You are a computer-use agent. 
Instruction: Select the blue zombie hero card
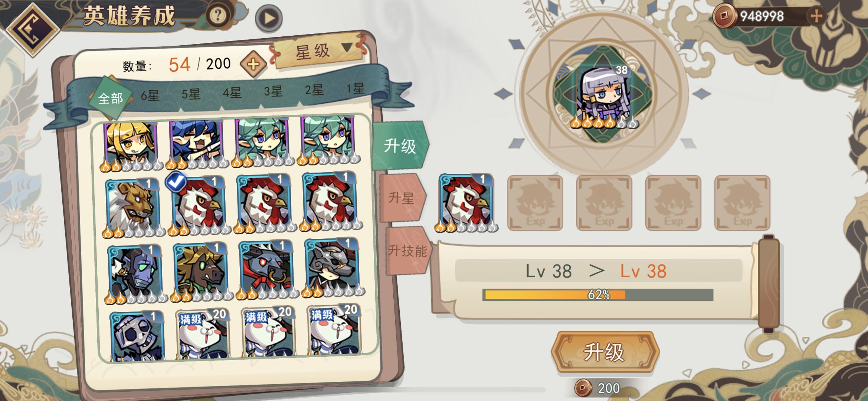point(135,274)
